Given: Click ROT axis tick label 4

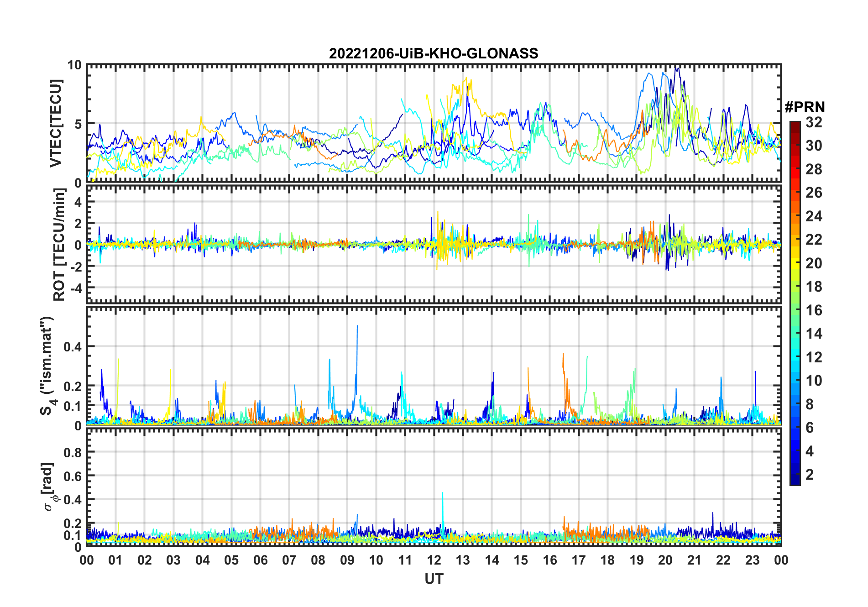Looking at the screenshot, I should [78, 202].
